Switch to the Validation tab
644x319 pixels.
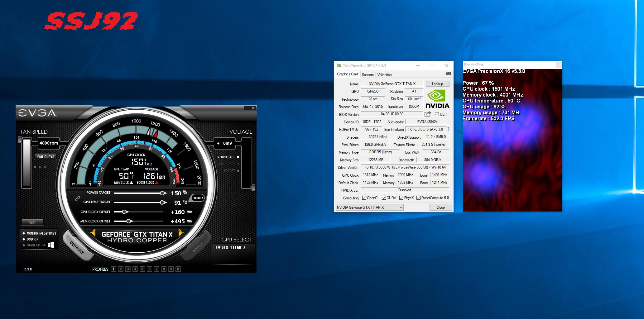click(384, 75)
